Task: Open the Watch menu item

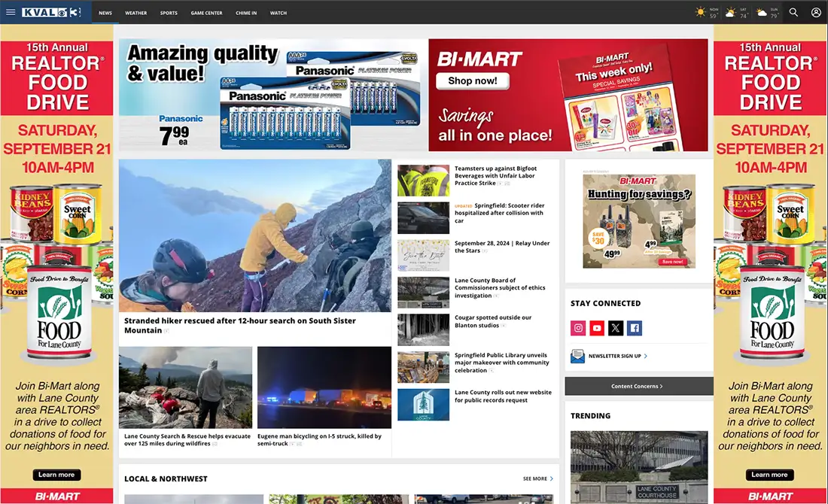Action: (x=279, y=13)
